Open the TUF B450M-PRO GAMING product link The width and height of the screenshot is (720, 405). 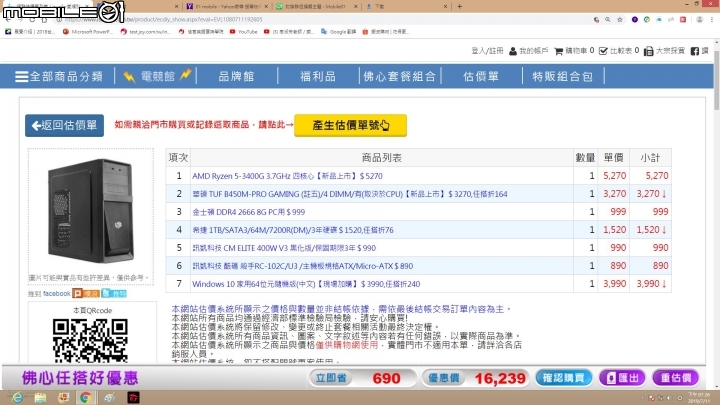(349, 194)
